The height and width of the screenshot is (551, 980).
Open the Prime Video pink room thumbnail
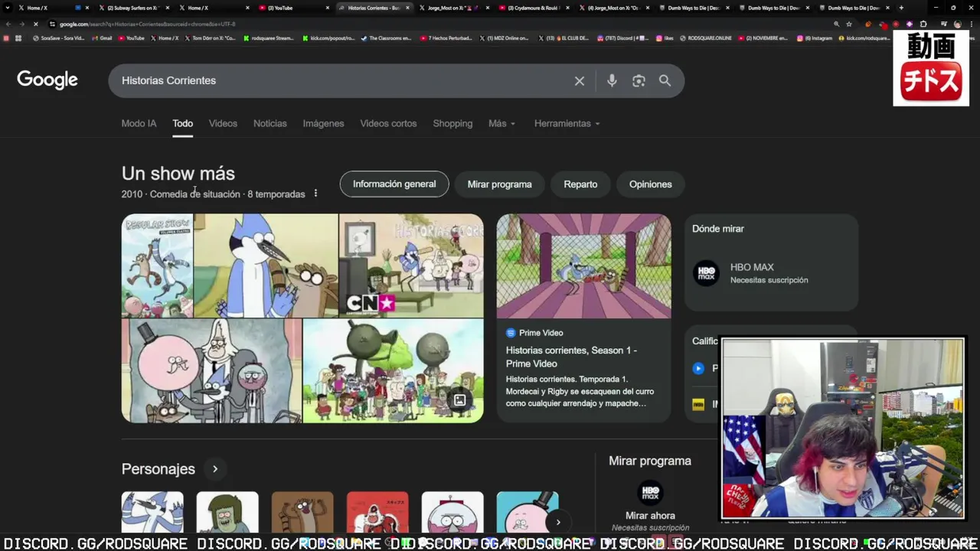pyautogui.click(x=583, y=266)
